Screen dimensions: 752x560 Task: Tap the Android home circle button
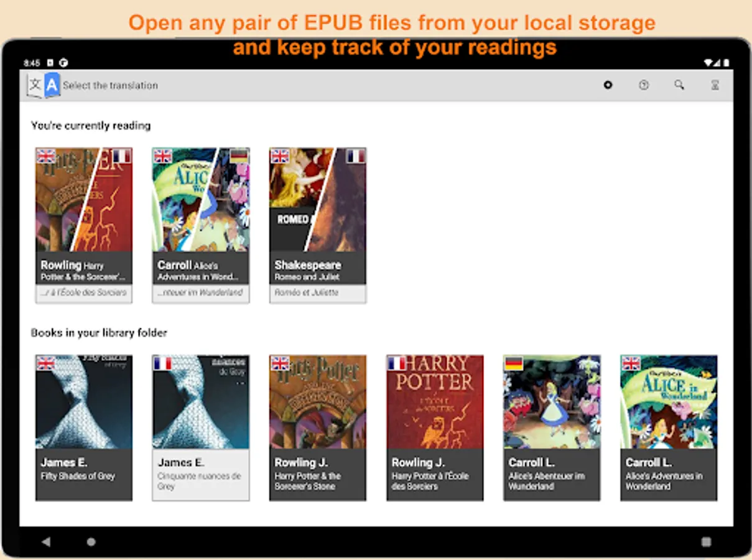(91, 542)
